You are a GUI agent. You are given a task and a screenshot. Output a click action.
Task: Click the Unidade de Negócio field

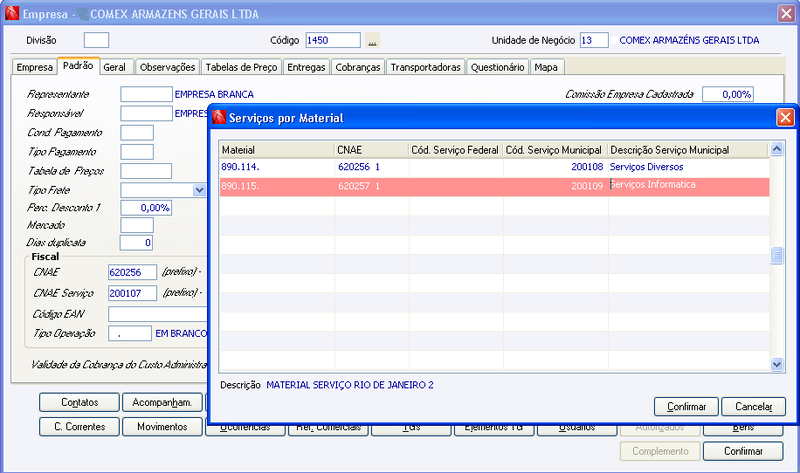click(594, 40)
